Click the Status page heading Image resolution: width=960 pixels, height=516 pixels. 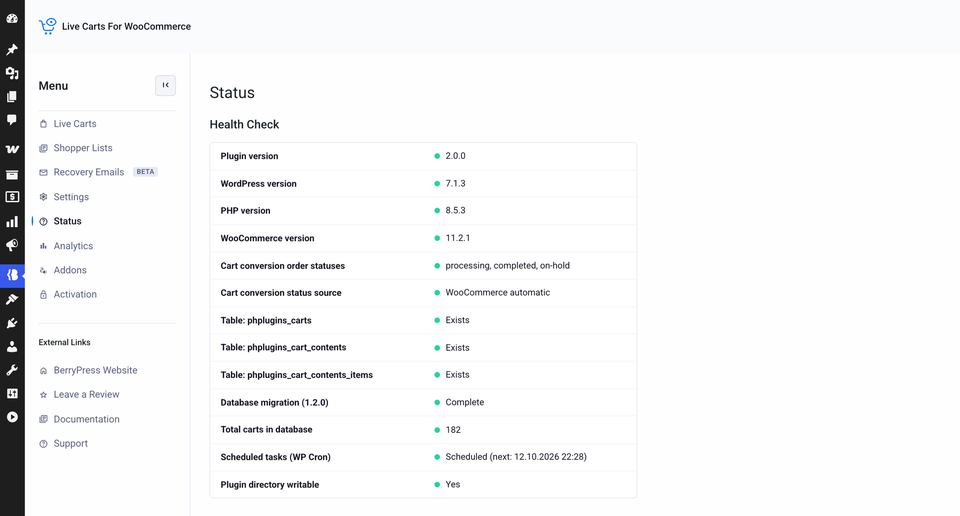[x=232, y=92]
